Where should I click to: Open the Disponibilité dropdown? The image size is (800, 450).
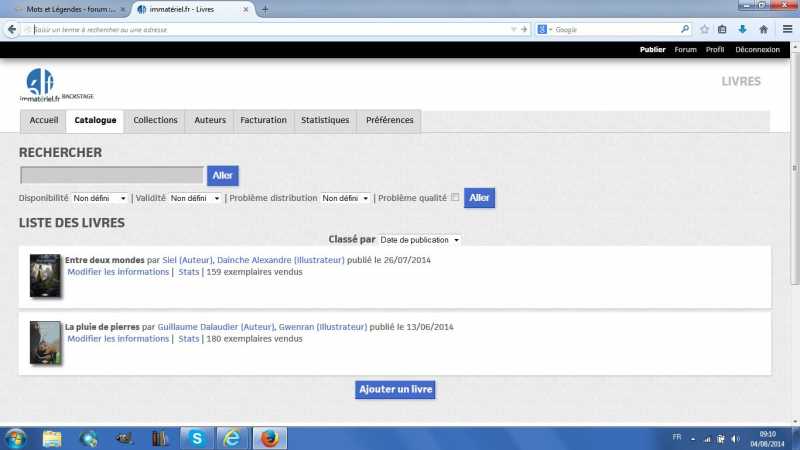pyautogui.click(x=100, y=198)
